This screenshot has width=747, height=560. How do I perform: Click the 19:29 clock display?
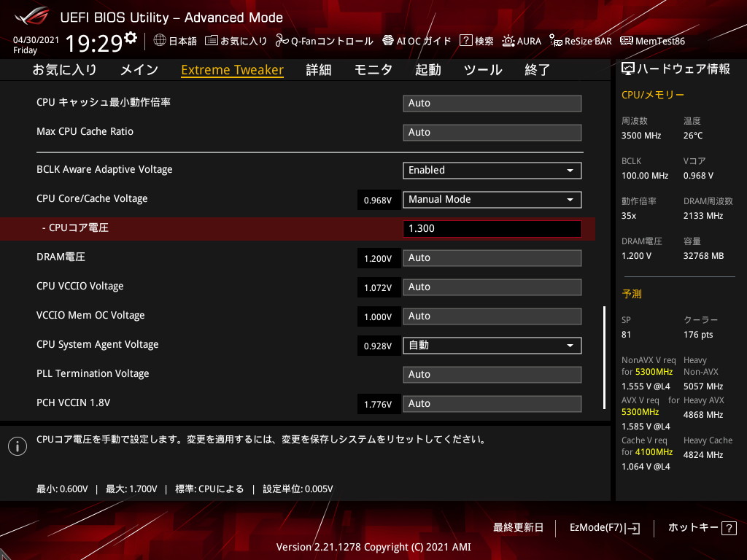94,43
